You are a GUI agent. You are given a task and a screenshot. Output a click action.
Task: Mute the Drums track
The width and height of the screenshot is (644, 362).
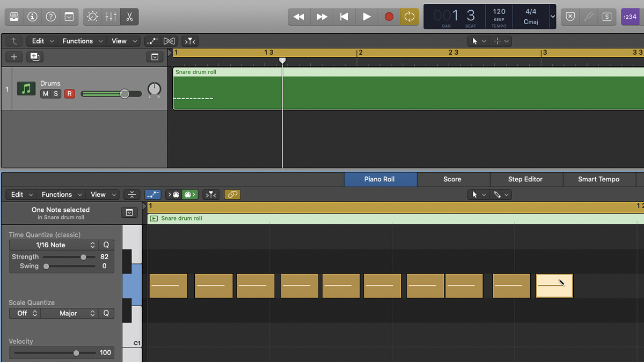[45, 94]
